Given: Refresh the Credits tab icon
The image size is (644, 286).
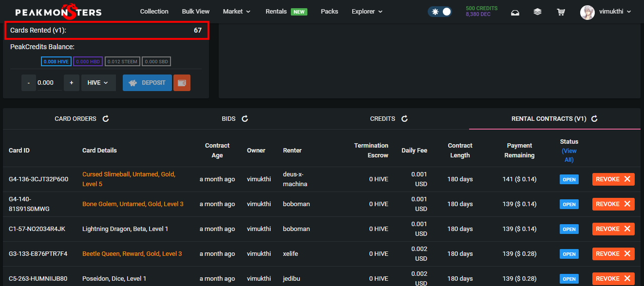Looking at the screenshot, I should pyautogui.click(x=405, y=119).
